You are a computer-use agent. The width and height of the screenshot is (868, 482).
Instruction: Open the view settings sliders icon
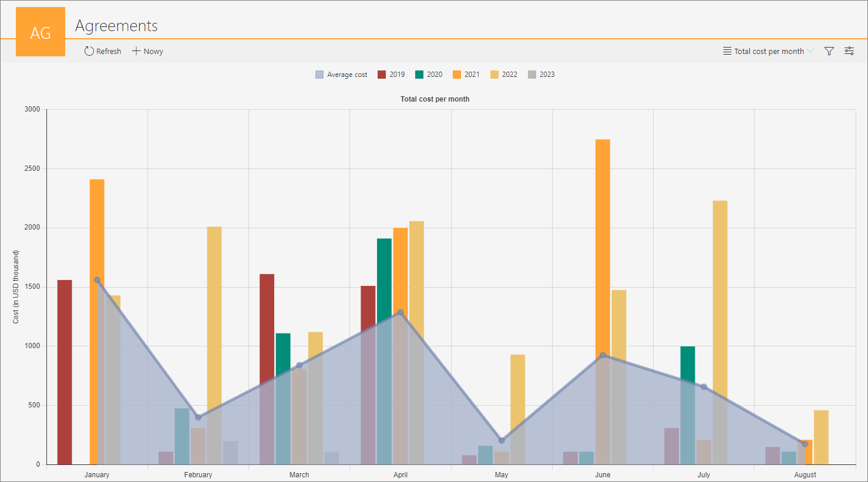849,51
